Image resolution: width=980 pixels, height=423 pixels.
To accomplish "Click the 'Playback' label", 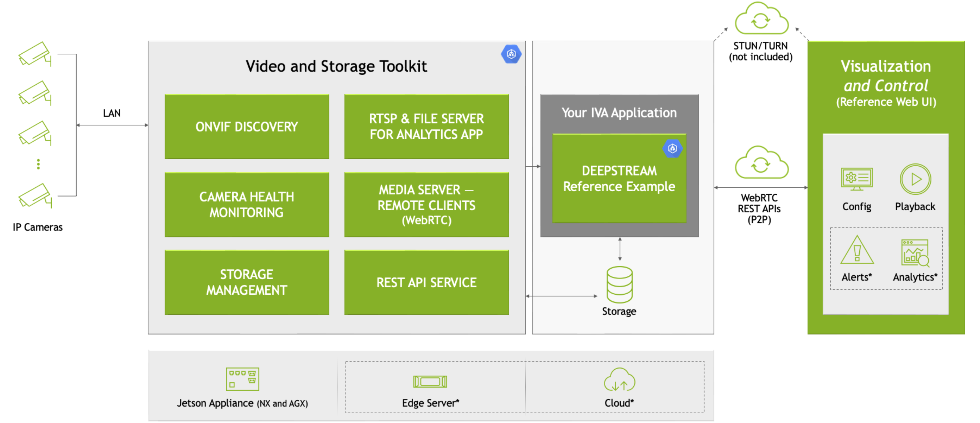I will [915, 207].
